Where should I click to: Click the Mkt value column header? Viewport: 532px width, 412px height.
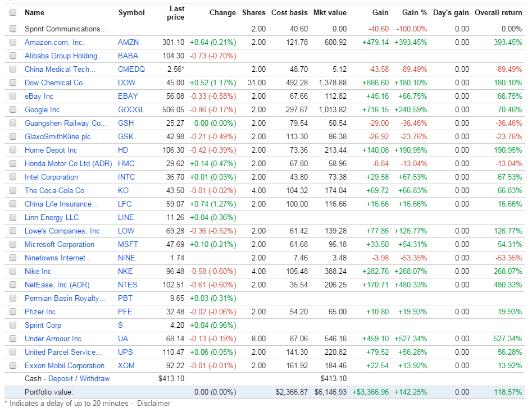pyautogui.click(x=330, y=12)
